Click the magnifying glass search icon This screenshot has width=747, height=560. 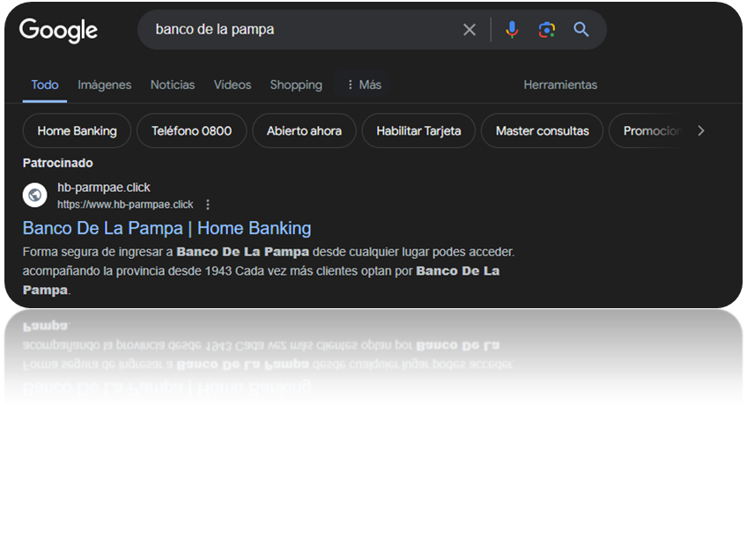click(x=581, y=30)
